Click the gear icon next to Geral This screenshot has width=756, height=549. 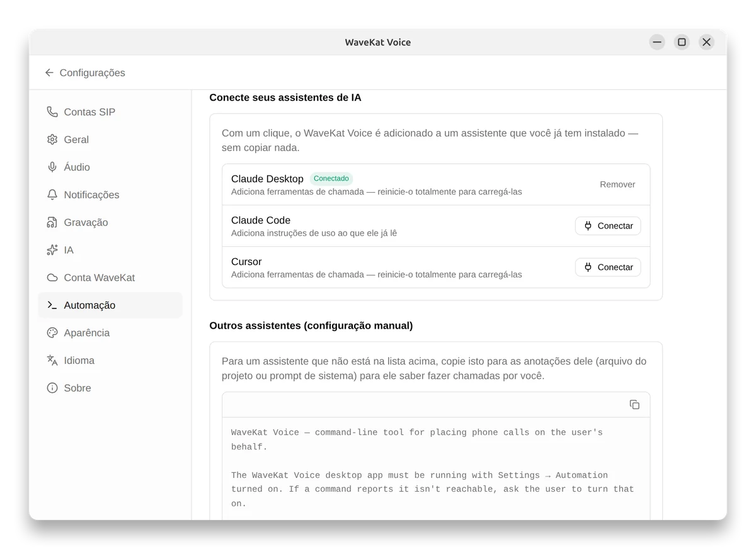(x=52, y=140)
